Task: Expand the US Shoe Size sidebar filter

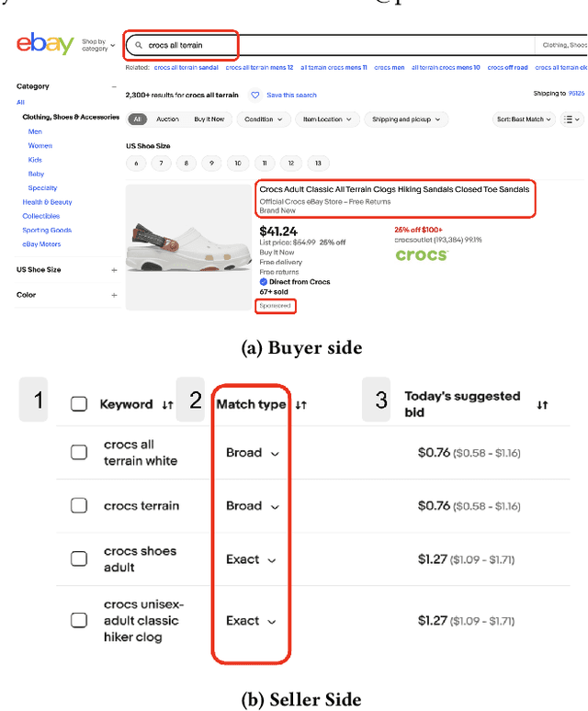Action: click(x=114, y=270)
